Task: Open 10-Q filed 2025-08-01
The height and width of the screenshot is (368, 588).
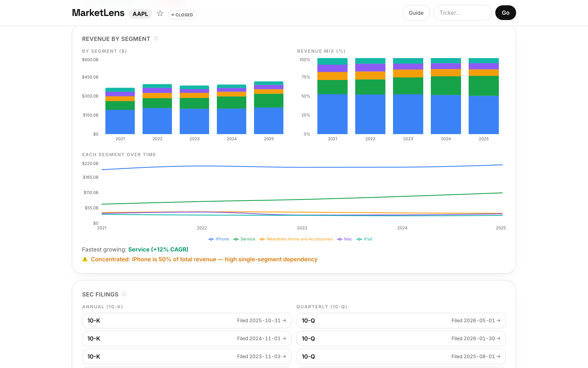Action: tap(401, 357)
